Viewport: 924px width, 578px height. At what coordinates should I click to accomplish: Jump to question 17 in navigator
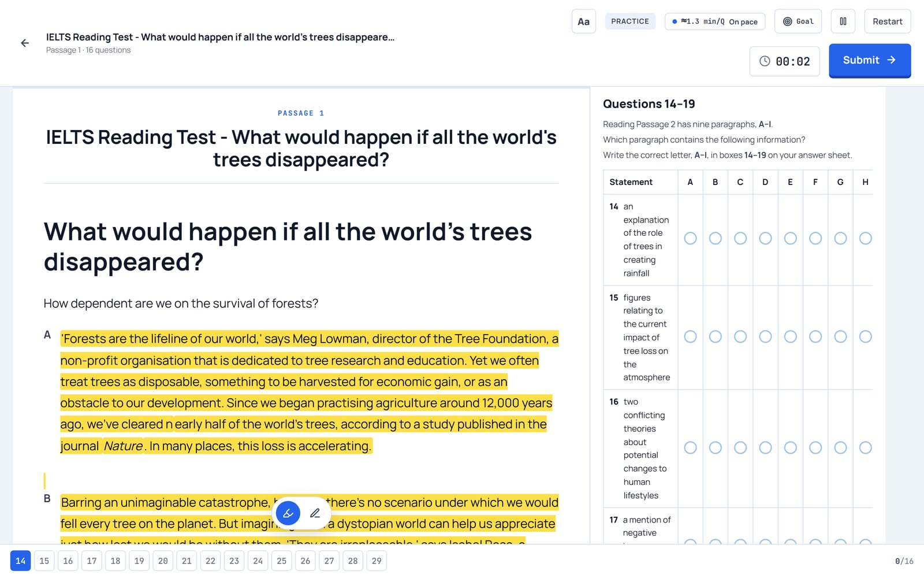click(92, 561)
